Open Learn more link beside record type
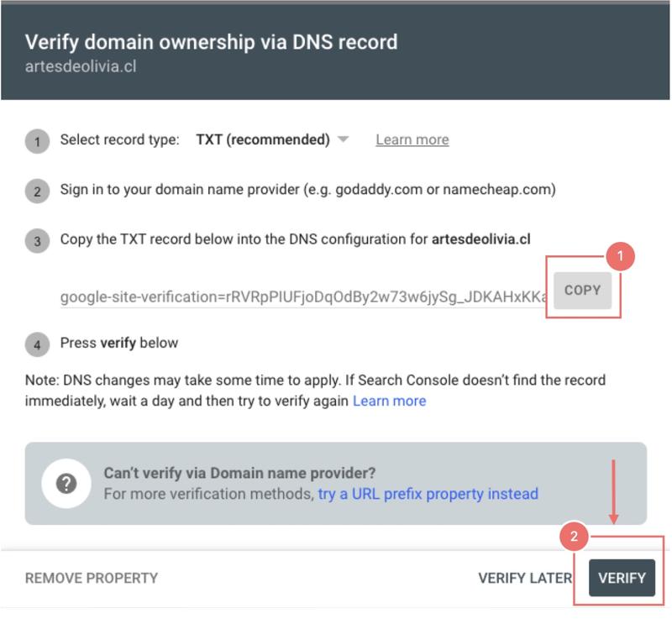The image size is (672, 619). pos(412,139)
